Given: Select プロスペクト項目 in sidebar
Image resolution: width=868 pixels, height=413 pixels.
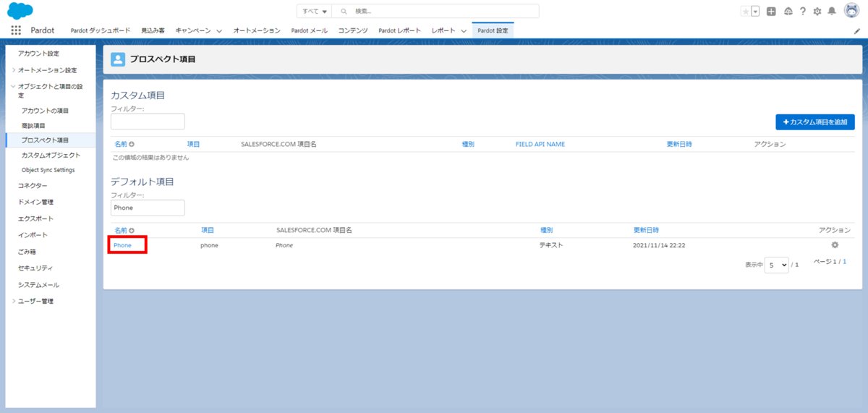Looking at the screenshot, I should [x=46, y=140].
